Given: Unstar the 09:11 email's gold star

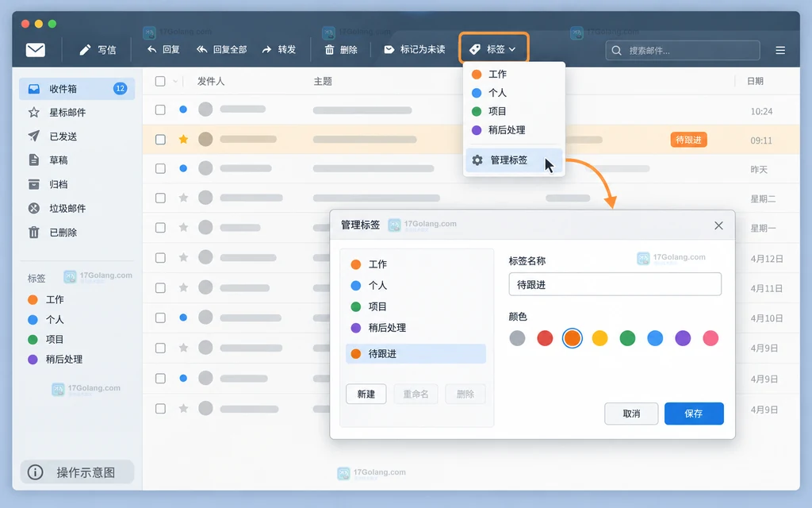Looking at the screenshot, I should coord(183,139).
